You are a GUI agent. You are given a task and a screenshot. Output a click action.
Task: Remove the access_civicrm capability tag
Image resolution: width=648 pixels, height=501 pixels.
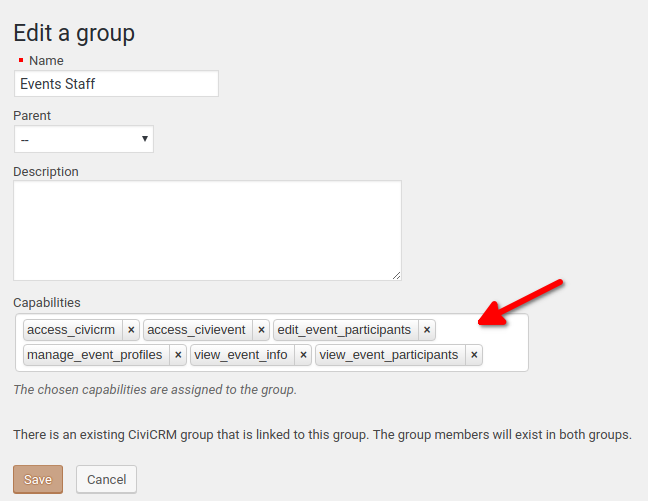[131, 330]
